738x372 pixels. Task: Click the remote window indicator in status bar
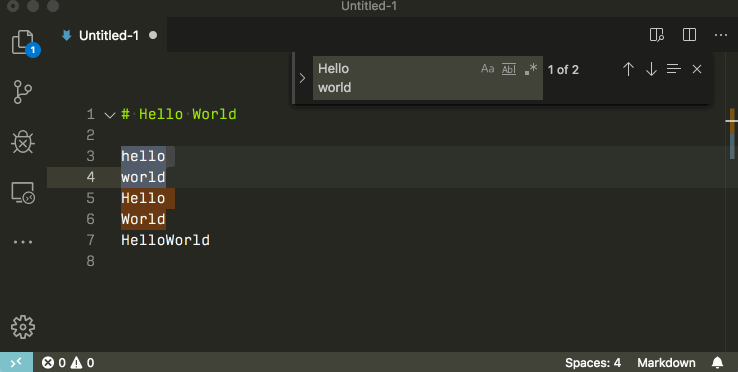16,362
